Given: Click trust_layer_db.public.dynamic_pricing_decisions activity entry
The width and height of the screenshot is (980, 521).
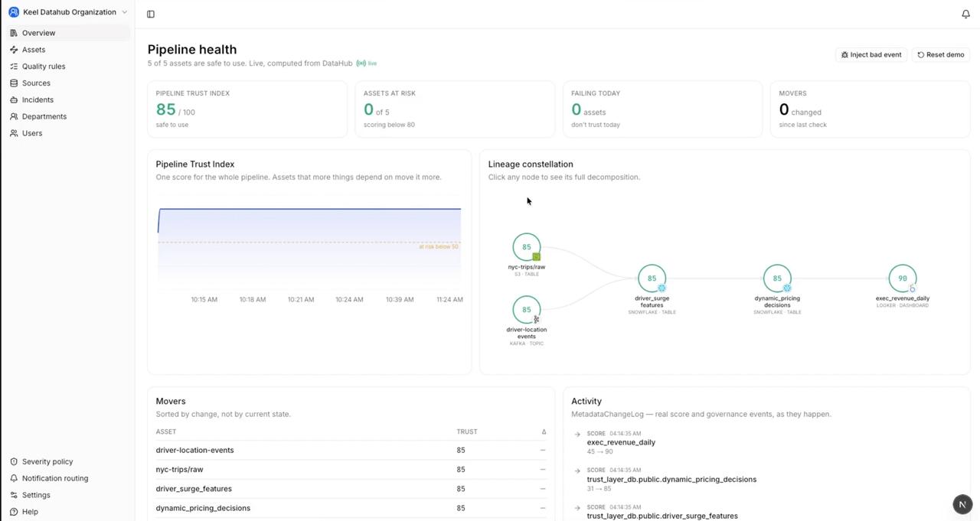Looking at the screenshot, I should click(x=671, y=479).
